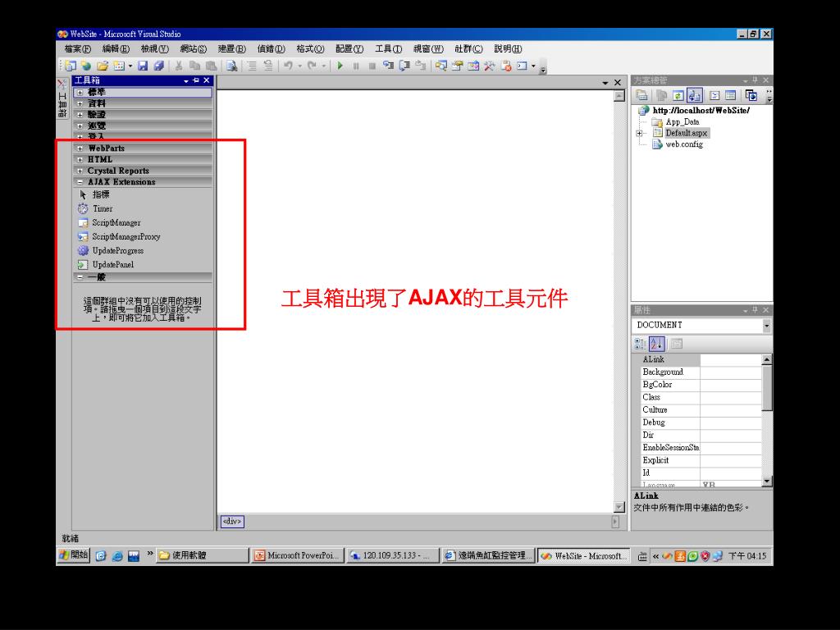Viewport: 840px width, 630px height.
Task: Toggle Alphabetical sort in Properties panel
Action: click(x=657, y=344)
